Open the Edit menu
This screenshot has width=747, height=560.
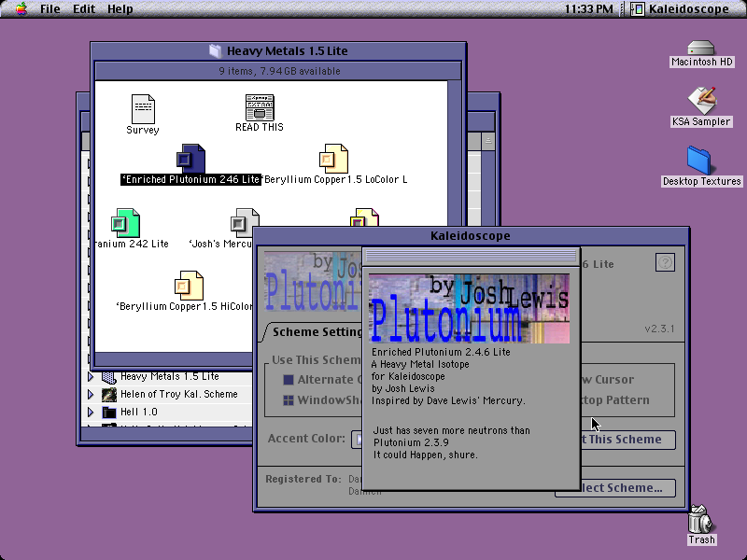[x=84, y=8]
